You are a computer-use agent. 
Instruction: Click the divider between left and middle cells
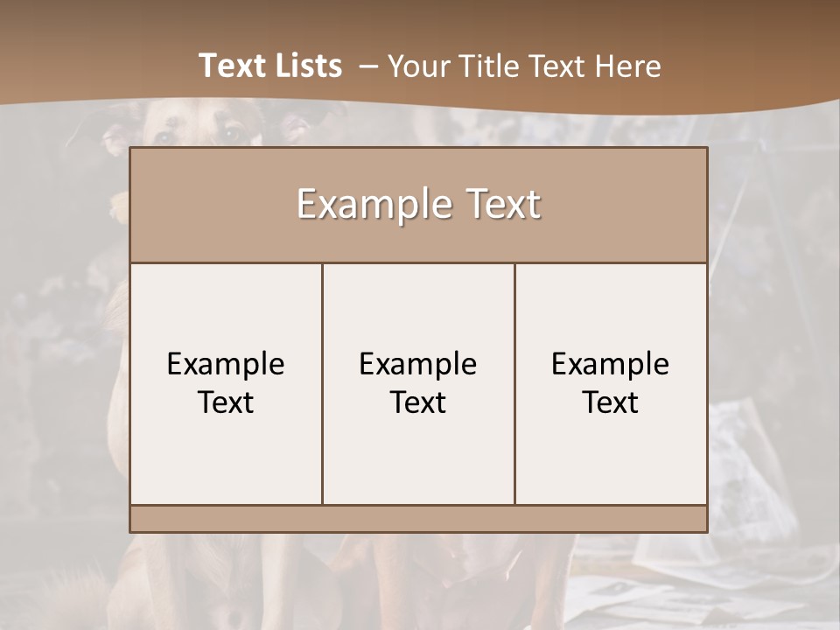click(323, 383)
